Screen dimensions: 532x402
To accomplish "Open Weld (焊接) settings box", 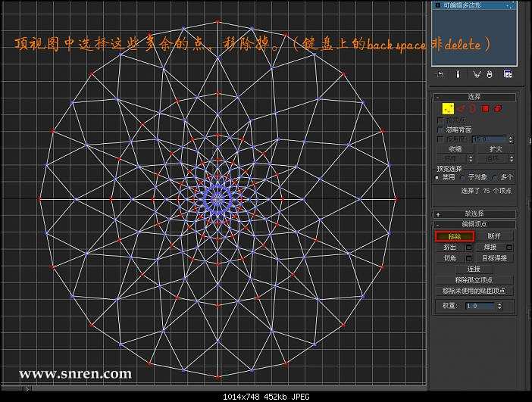I will (509, 248).
